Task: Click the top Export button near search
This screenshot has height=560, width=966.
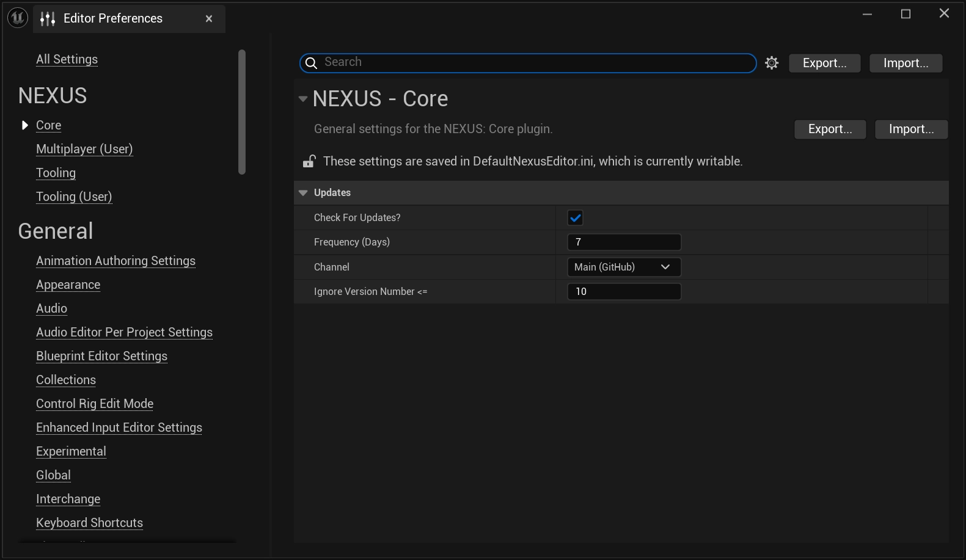Action: coord(824,63)
